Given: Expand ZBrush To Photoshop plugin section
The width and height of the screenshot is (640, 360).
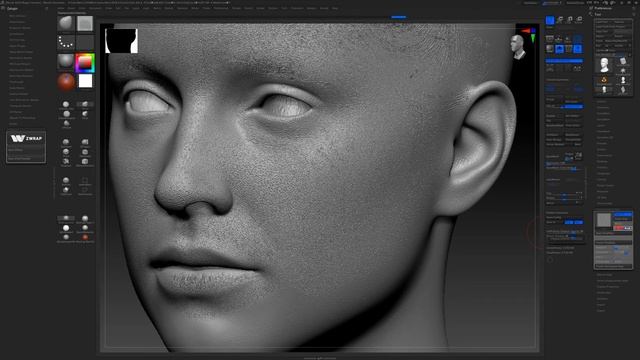Looking at the screenshot, I should [22, 118].
